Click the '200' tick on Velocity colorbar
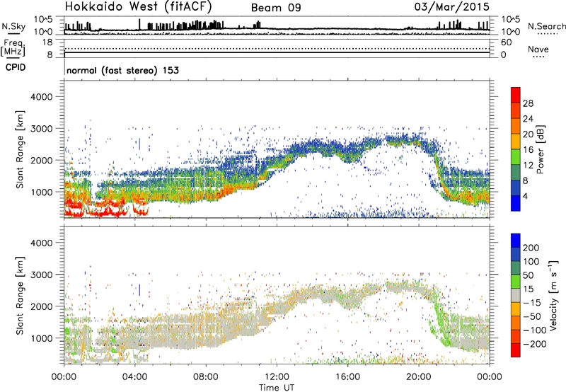 click(531, 248)
